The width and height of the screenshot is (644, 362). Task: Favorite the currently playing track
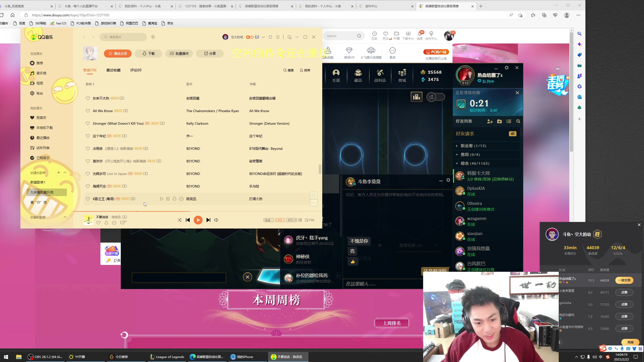point(98,223)
